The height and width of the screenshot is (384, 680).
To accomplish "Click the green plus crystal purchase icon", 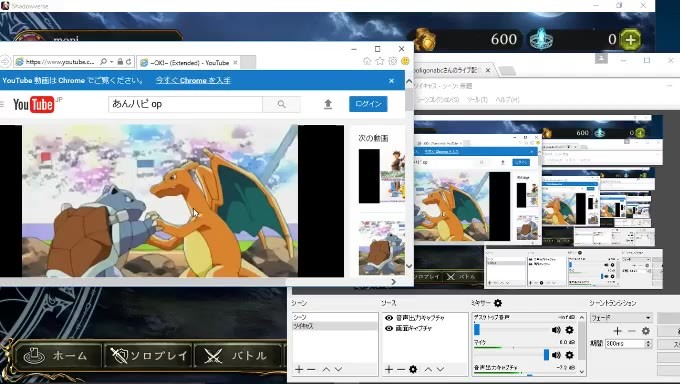I will 630,39.
